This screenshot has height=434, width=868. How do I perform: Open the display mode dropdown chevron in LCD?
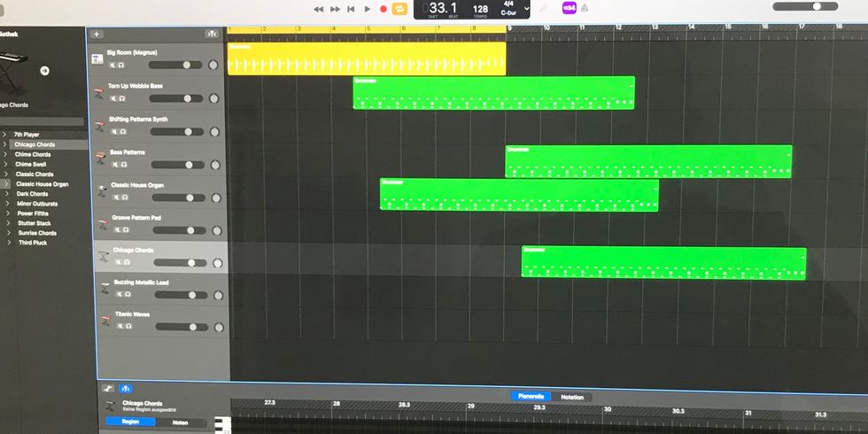tap(526, 9)
